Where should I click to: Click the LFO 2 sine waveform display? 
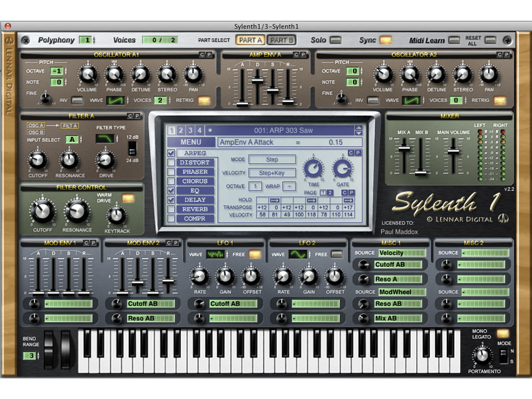click(x=298, y=255)
